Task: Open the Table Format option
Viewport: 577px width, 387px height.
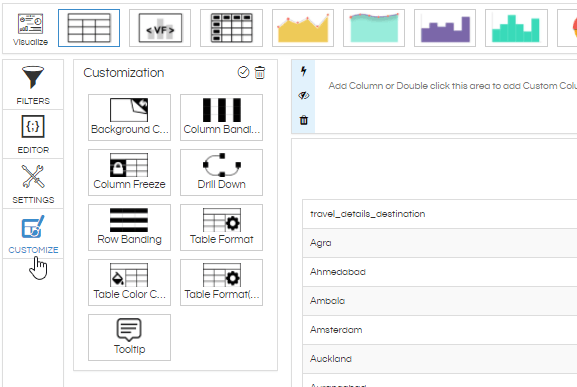Action: 222,227
